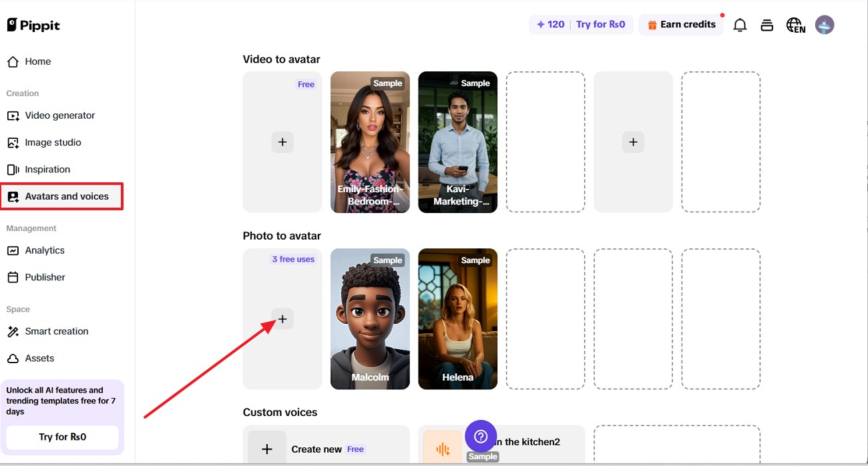Click the Try for Rs0 sidebar button
The width and height of the screenshot is (868, 466).
pos(62,437)
